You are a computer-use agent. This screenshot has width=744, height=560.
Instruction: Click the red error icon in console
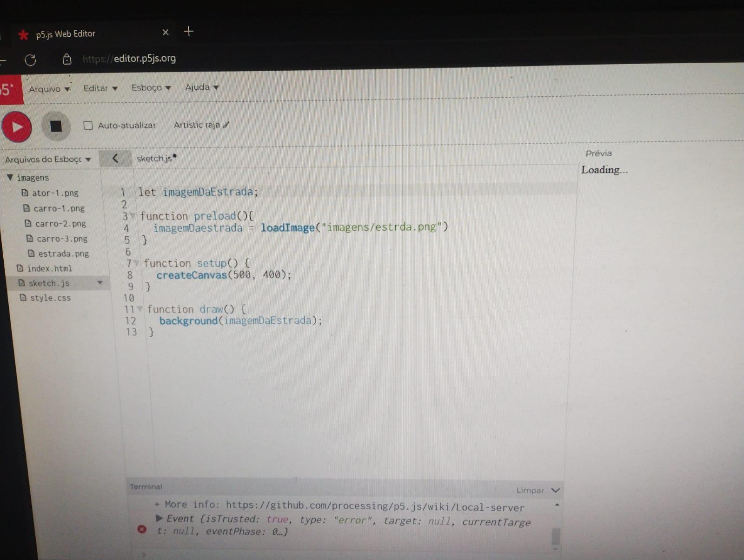coord(142,529)
